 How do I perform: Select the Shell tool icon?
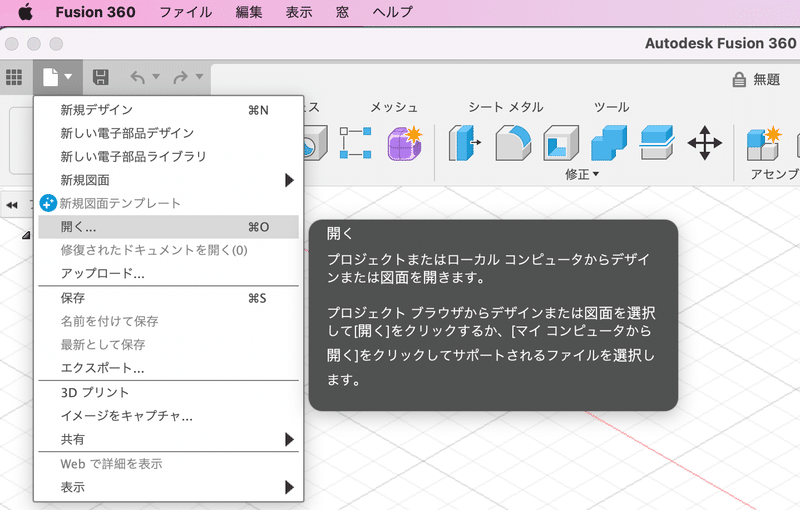561,143
